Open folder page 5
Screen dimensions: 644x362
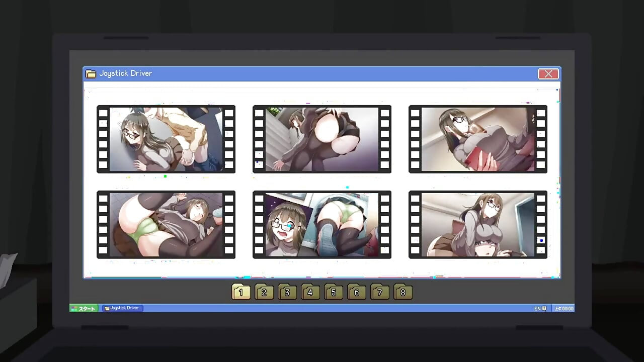pos(333,292)
